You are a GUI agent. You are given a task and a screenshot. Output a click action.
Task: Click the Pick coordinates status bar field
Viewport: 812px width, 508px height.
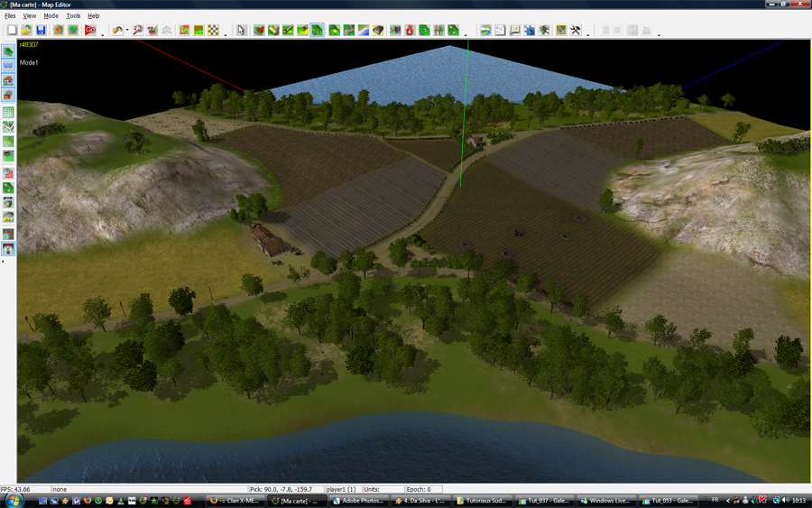pyautogui.click(x=286, y=489)
